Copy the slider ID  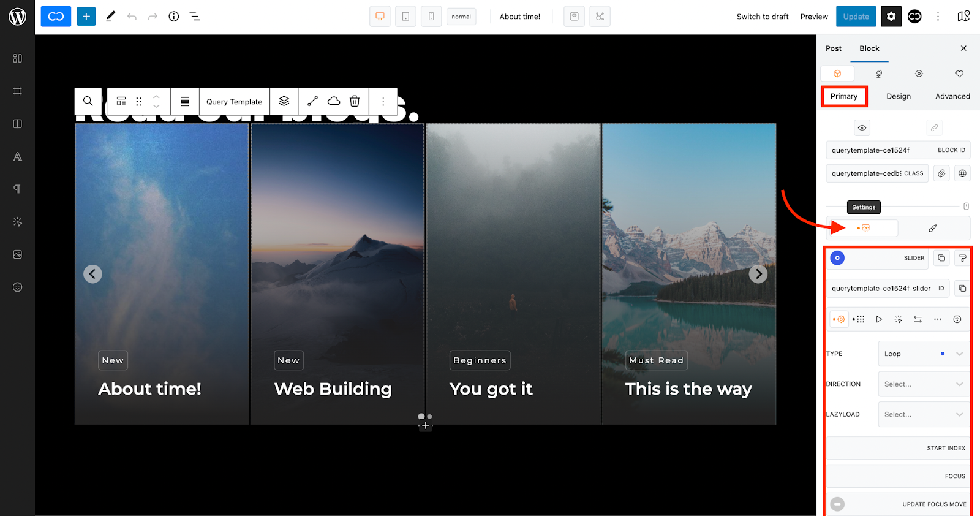click(962, 289)
